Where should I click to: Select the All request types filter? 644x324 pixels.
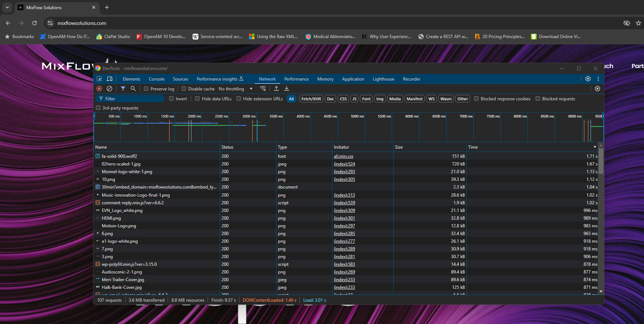[291, 99]
